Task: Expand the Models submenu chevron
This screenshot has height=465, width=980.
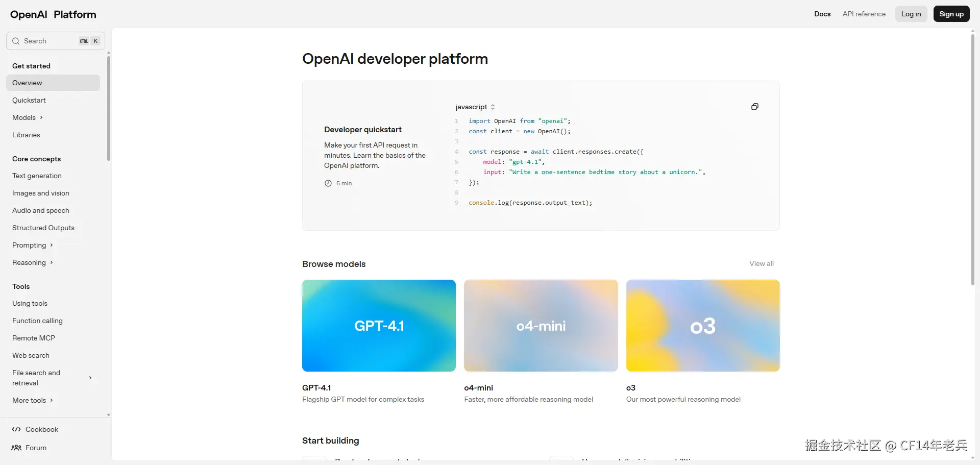Action: [x=41, y=117]
